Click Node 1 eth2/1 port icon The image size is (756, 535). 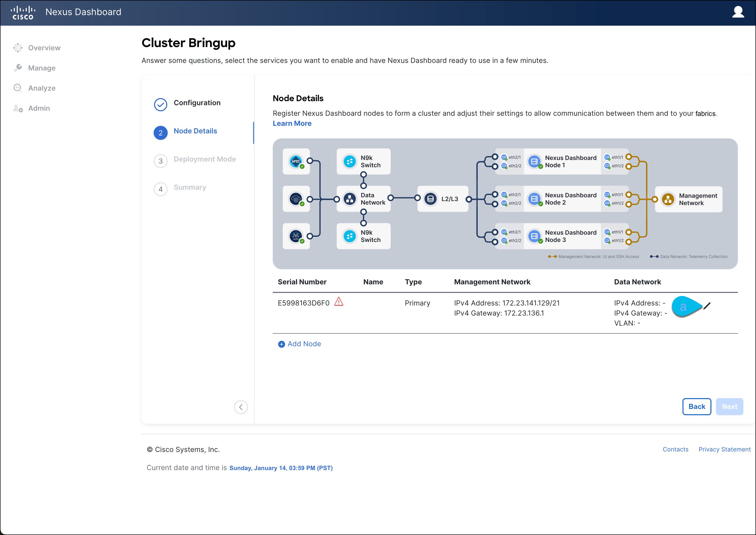point(504,157)
